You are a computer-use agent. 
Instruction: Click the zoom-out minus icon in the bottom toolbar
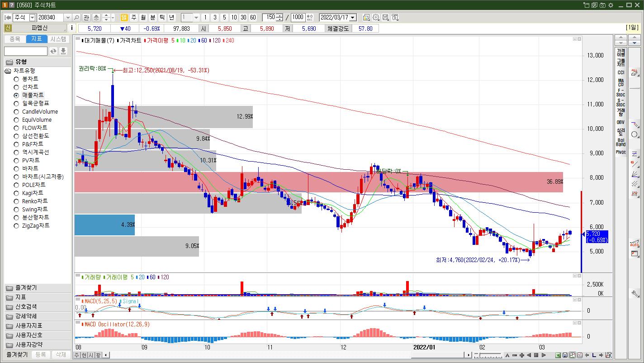click(515, 355)
